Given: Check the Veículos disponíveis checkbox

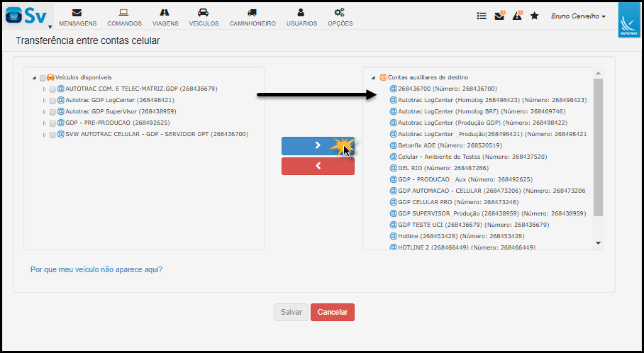Looking at the screenshot, I should tap(43, 78).
